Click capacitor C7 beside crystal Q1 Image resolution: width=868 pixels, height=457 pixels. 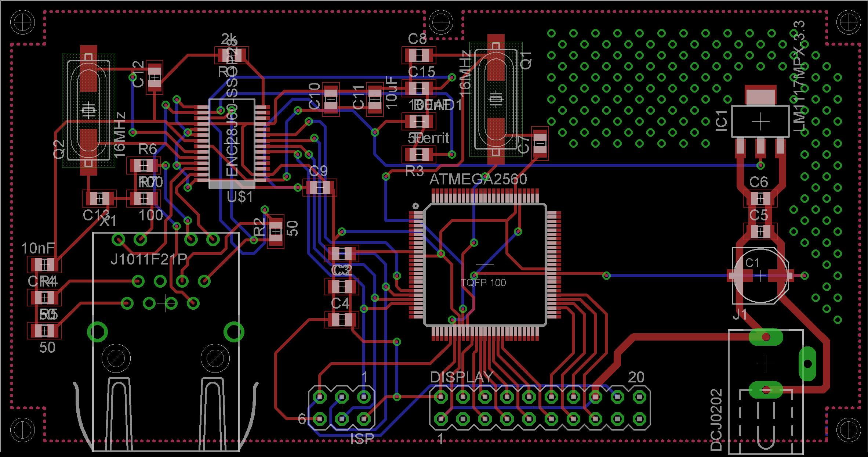(540, 143)
